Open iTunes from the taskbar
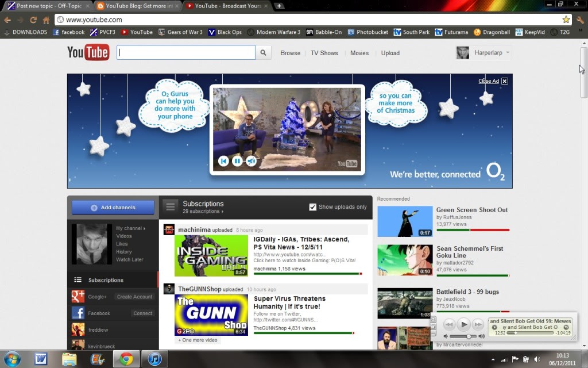588x368 pixels. tap(154, 359)
